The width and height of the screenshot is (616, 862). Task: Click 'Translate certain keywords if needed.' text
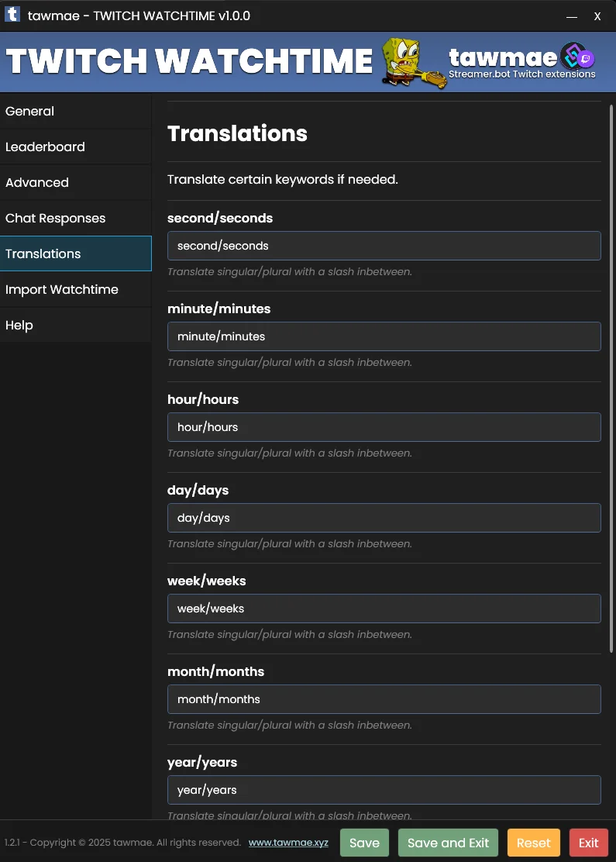[x=283, y=180]
